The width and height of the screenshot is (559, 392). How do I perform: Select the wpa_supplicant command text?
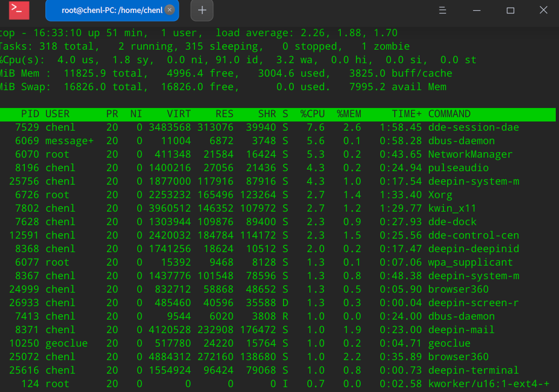[x=470, y=262]
